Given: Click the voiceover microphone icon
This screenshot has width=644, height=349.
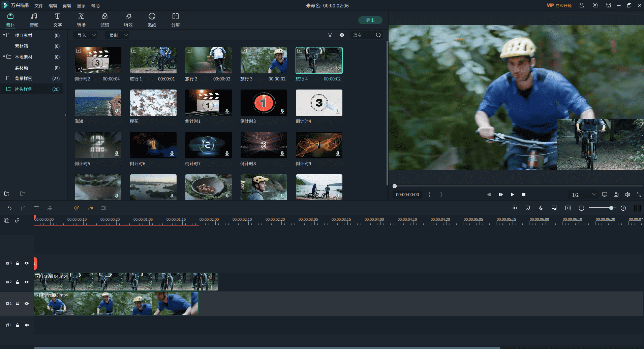Looking at the screenshot, I should 541,208.
